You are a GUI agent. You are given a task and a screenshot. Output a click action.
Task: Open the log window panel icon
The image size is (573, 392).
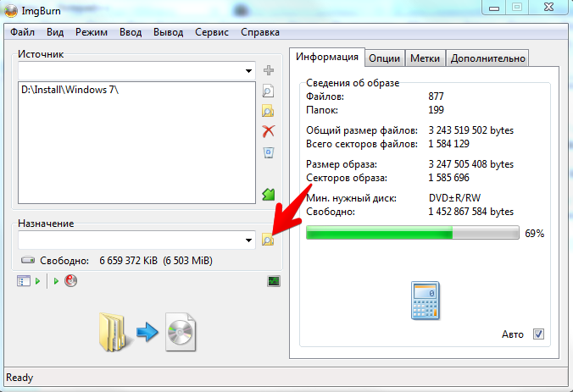24,281
